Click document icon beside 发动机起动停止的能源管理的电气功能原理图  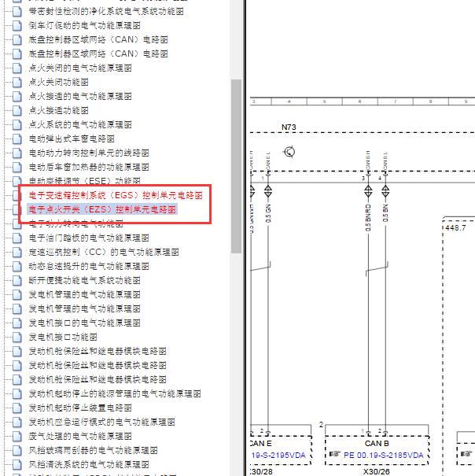coord(17,394)
